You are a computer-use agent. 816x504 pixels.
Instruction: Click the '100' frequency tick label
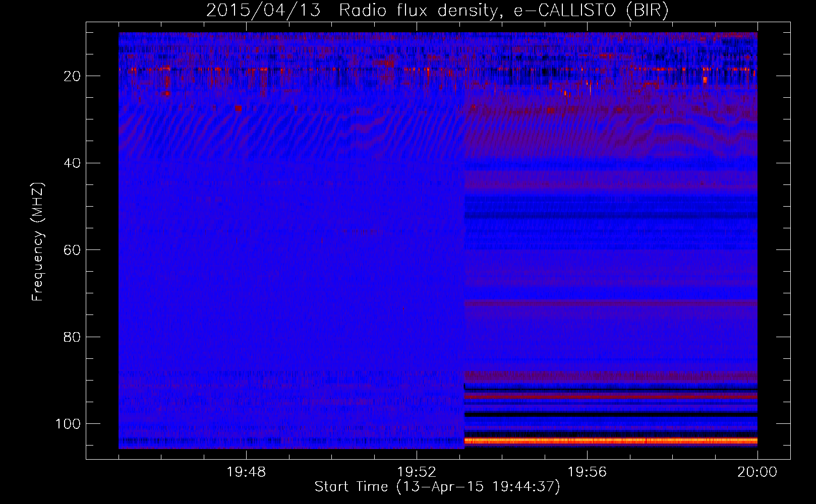tap(68, 424)
